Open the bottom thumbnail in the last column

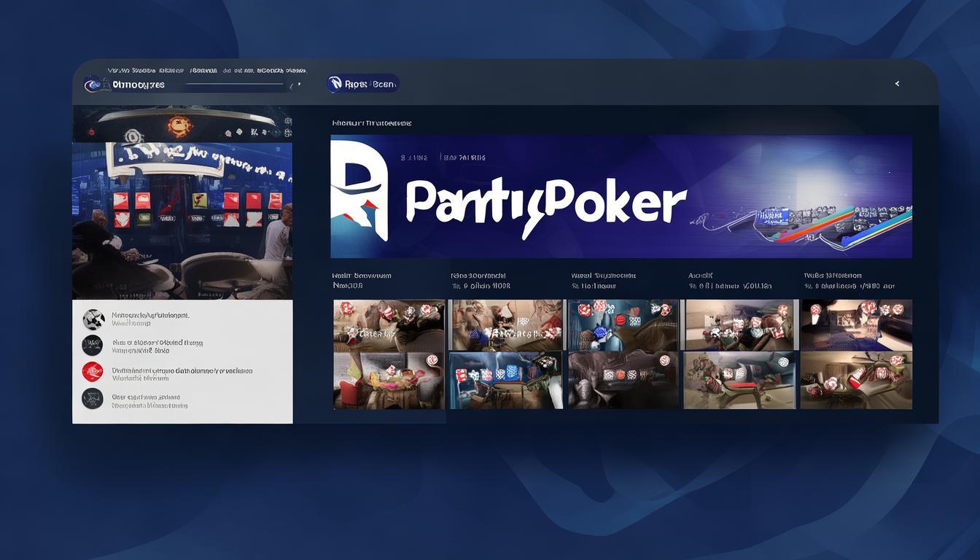click(x=857, y=381)
